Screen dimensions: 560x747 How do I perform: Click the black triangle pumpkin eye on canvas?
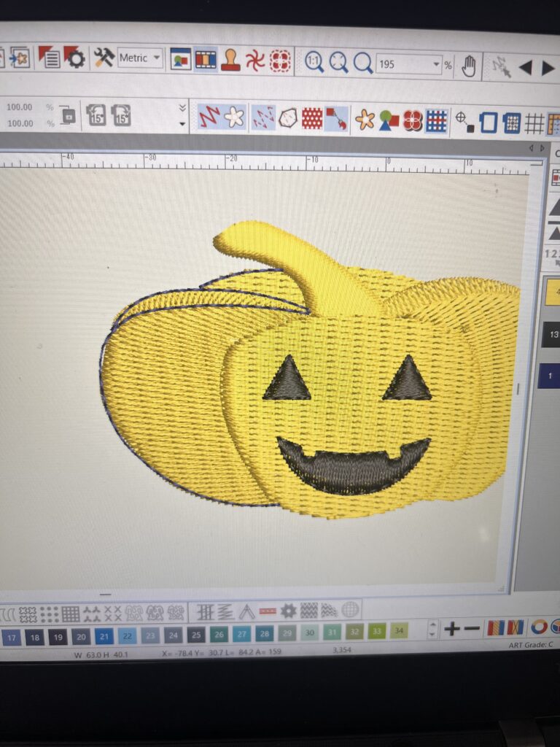click(x=287, y=379)
